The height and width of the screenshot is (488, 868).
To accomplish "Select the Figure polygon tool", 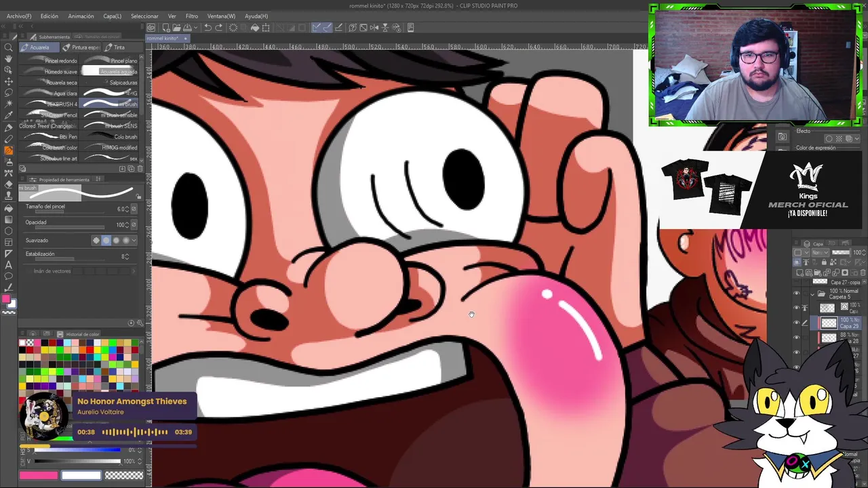I will [9, 230].
